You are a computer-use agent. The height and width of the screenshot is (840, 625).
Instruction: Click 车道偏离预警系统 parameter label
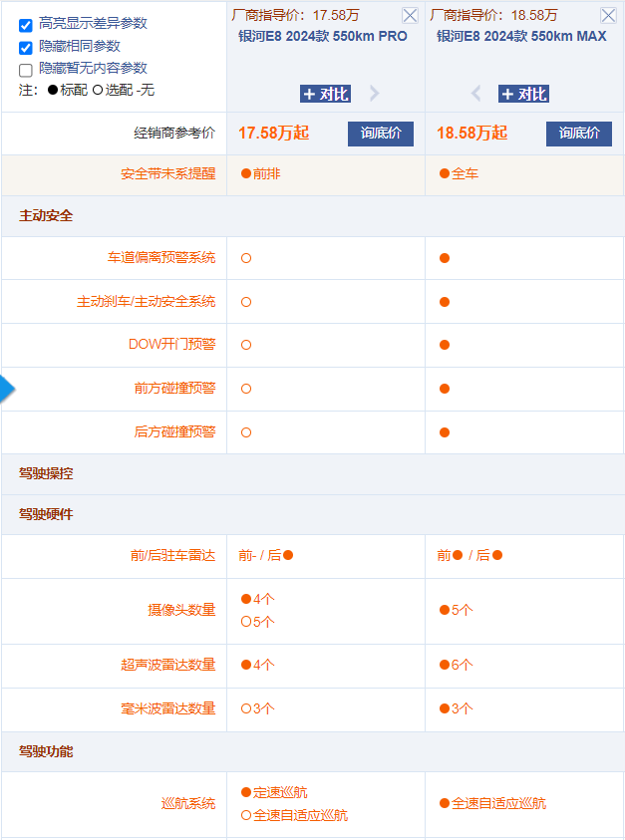pos(161,258)
